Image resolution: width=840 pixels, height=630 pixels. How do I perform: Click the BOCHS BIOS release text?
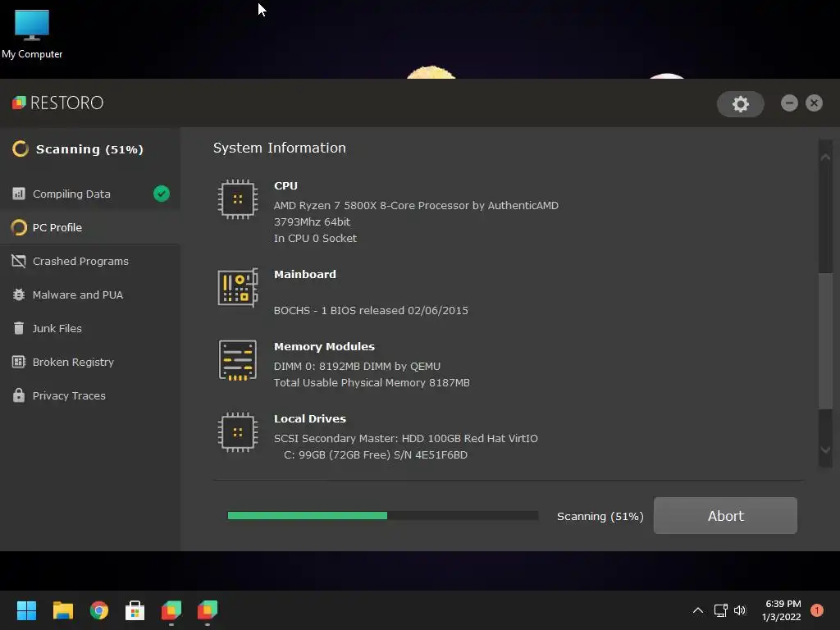[x=371, y=310]
